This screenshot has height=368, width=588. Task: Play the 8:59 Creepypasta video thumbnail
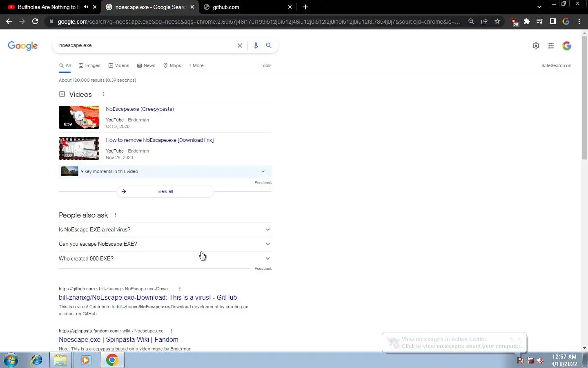79,117
